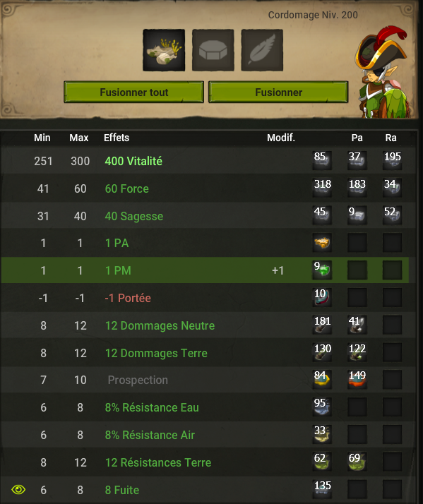Use the Ra Sagesse rune with quantity 52
423x504 pixels.
[x=392, y=215]
